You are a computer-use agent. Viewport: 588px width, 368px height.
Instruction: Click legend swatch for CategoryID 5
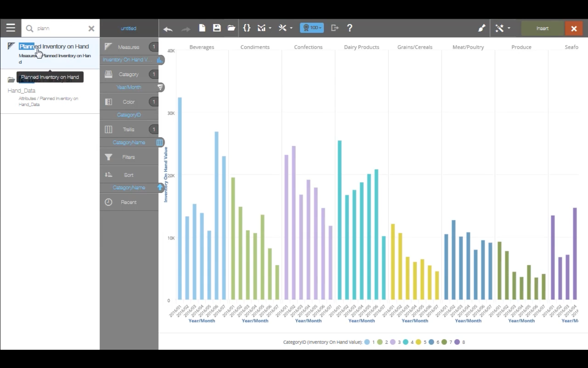coord(418,342)
